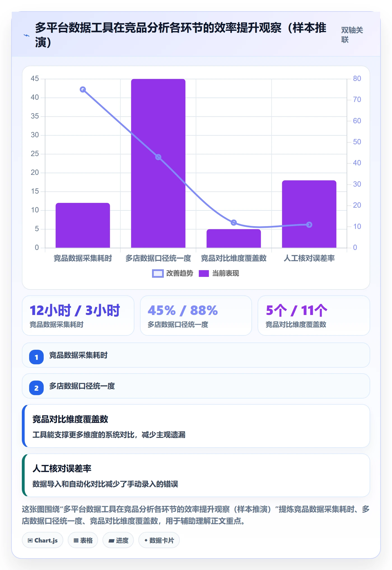The image size is (392, 570).
Task: Click the summary paragraph starting 这张图围绕
Action: 196,515
